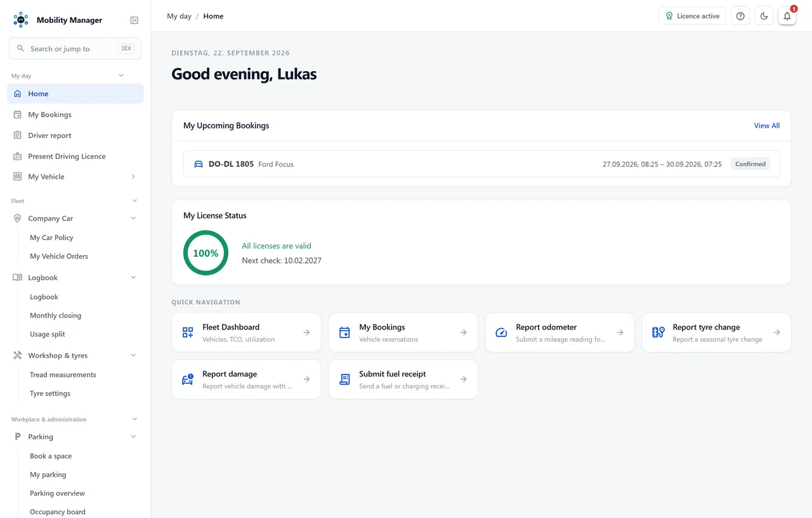Viewport: 812px width, 518px height.
Task: Click the Workshop & tyres tools icon
Action: click(x=18, y=355)
